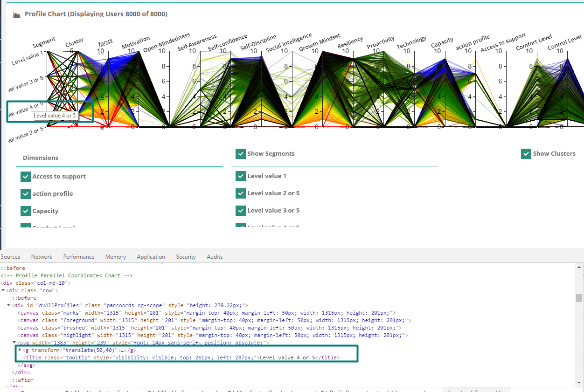Disable the Access to support dimension

click(x=26, y=176)
